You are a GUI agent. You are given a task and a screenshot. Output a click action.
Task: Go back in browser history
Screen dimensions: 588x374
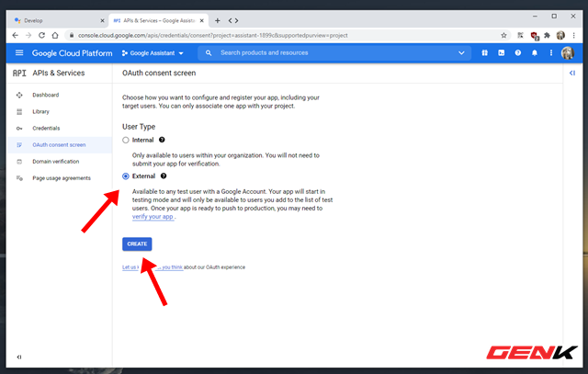click(x=15, y=35)
